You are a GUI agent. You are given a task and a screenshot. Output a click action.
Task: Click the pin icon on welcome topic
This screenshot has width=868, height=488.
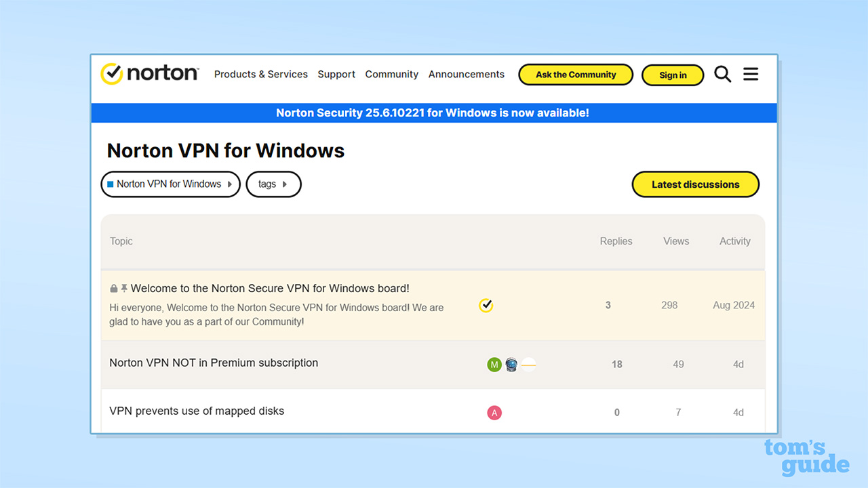[124, 289]
